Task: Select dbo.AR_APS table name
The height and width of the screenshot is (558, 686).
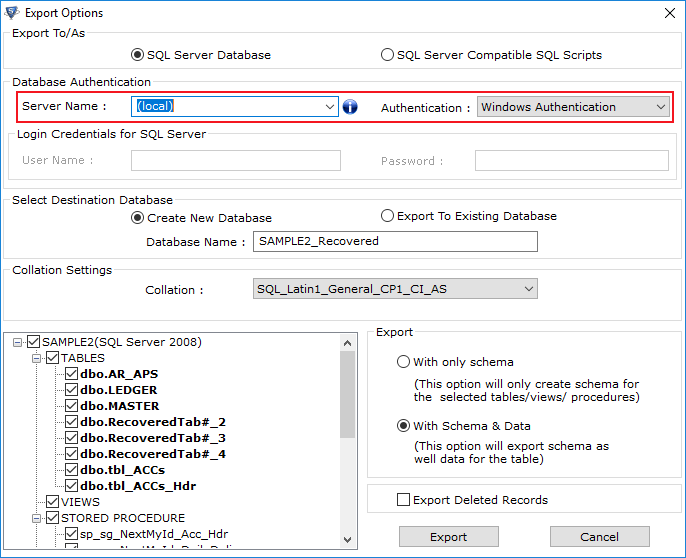Action: pos(119,374)
